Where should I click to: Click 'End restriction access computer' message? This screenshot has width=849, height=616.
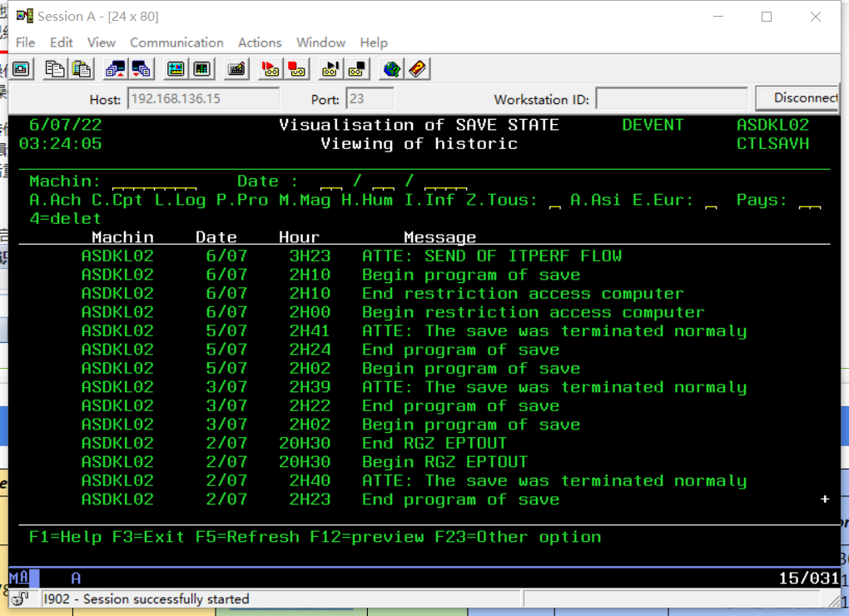(523, 293)
